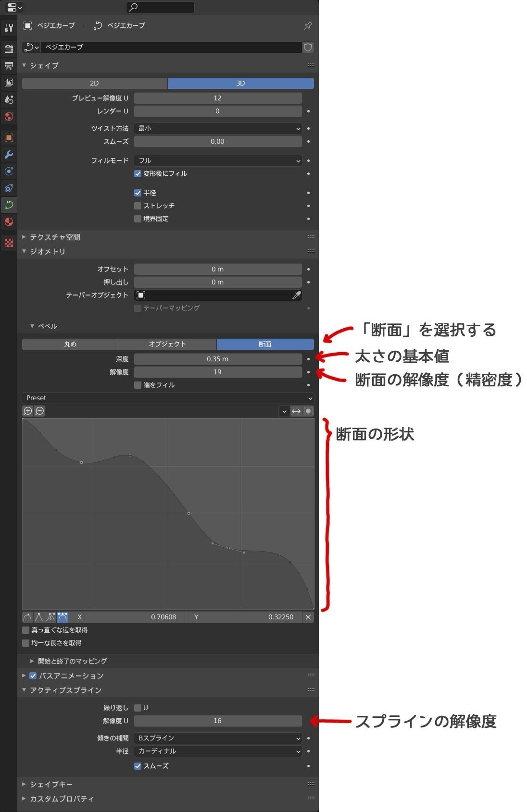Zoom out on the profile curve editor
Image resolution: width=527 pixels, height=812 pixels.
[x=40, y=411]
